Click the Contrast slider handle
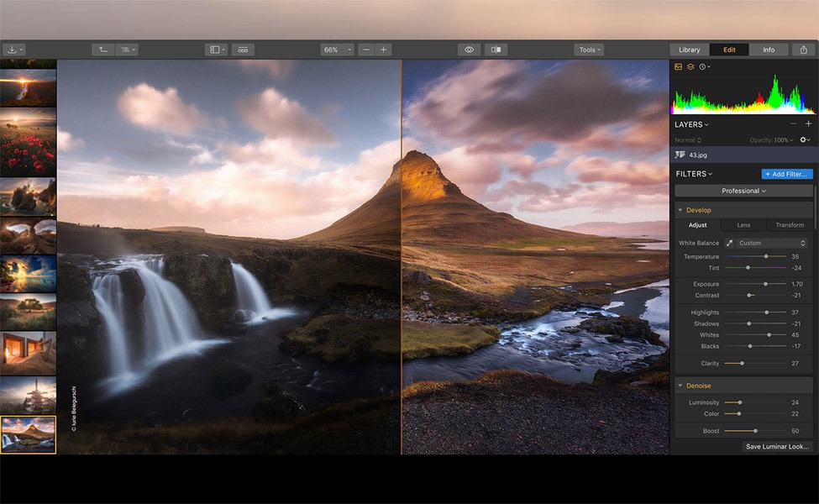The image size is (819, 504). pos(749,296)
